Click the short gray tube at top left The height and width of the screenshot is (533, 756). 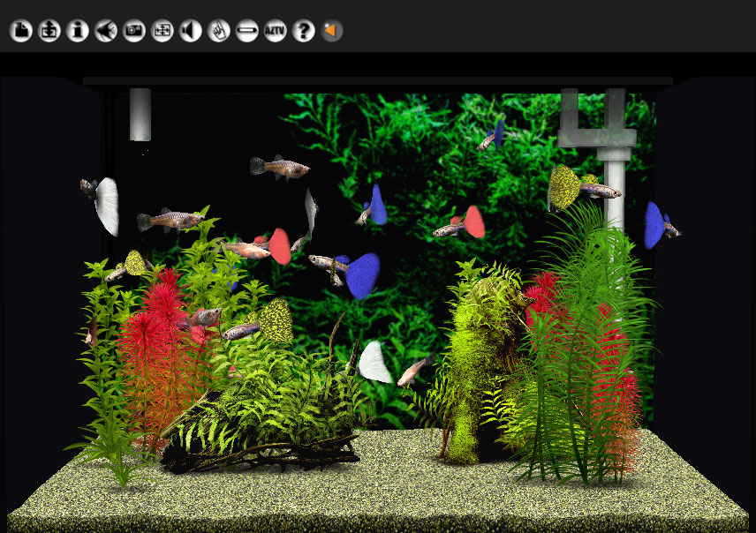pyautogui.click(x=140, y=114)
